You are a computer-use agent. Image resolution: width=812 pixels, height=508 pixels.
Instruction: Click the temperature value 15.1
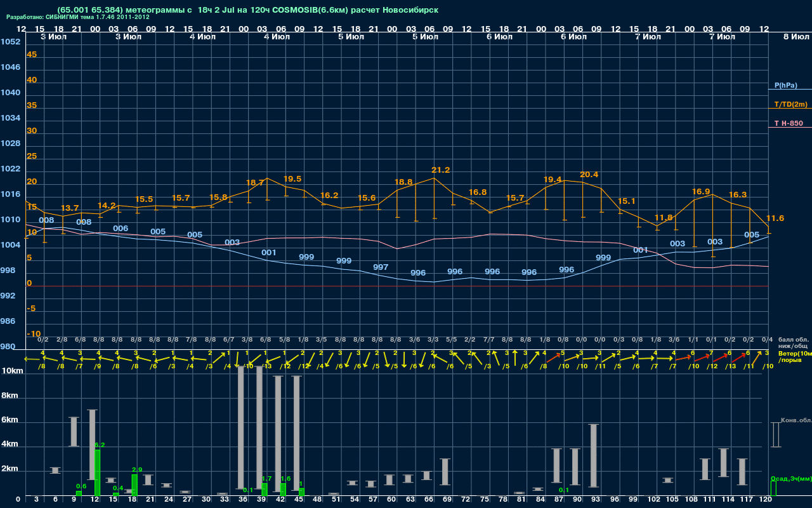pos(626,201)
